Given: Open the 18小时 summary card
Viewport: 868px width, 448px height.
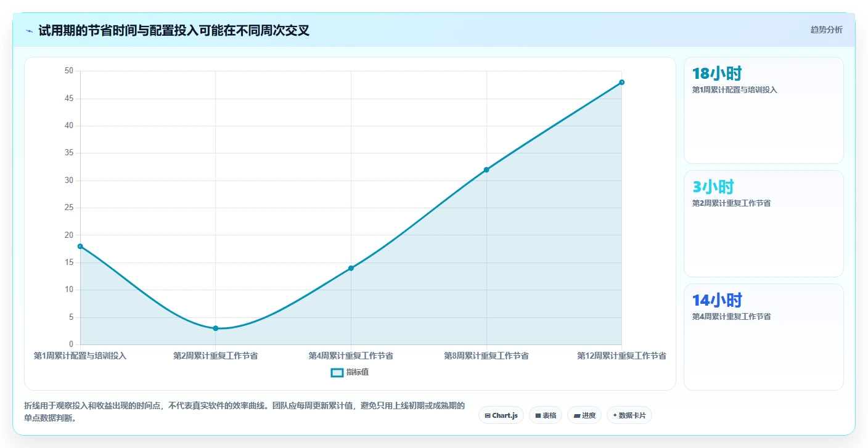Looking at the screenshot, I should pos(764,110).
